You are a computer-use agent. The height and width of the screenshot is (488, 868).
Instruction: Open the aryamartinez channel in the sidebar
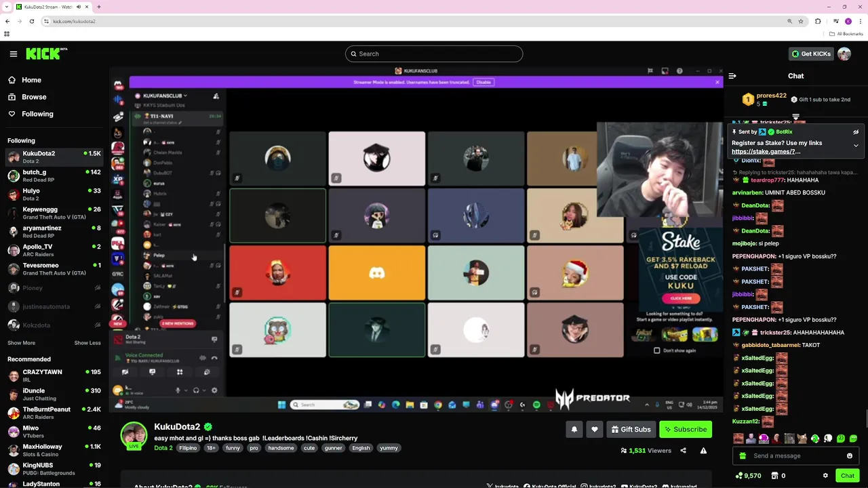[x=54, y=232]
